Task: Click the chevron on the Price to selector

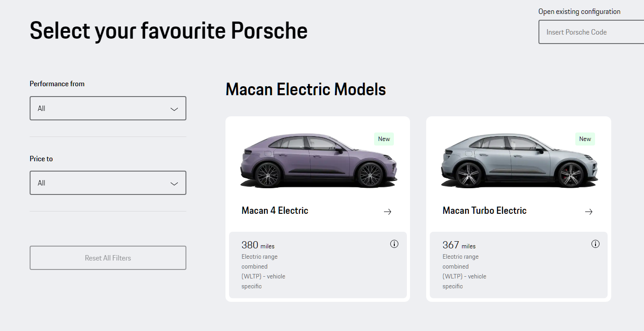Action: pos(173,183)
